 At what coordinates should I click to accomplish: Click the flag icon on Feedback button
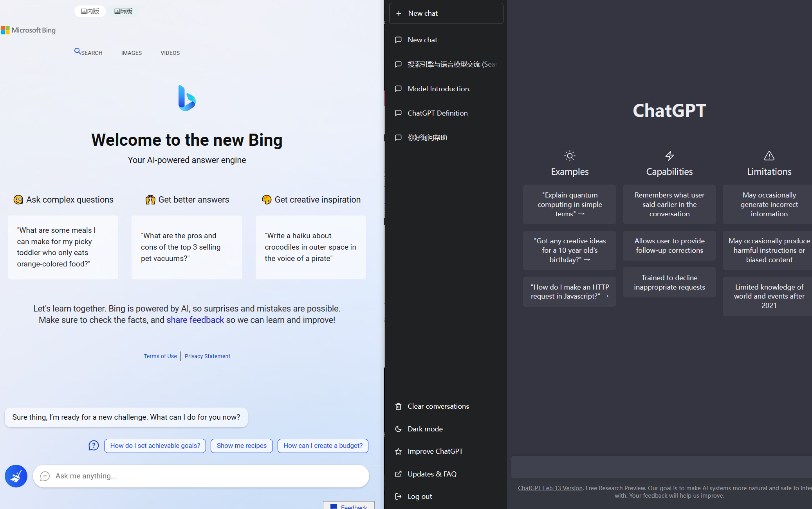334,507
